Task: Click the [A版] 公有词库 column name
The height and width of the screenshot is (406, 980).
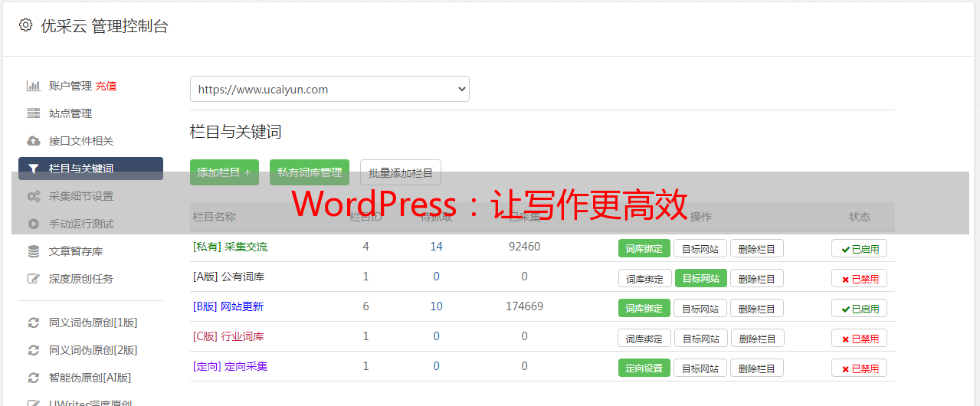Action: click(228, 277)
